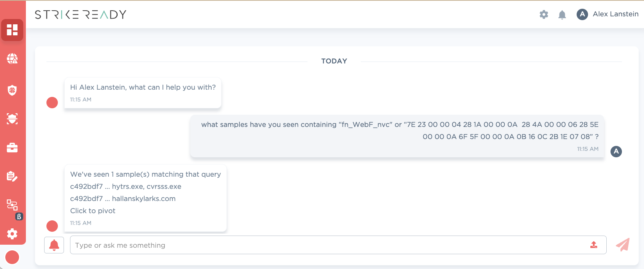The image size is (644, 269).
Task: Click the red circle at sidebar bottom
Action: coord(12,257)
